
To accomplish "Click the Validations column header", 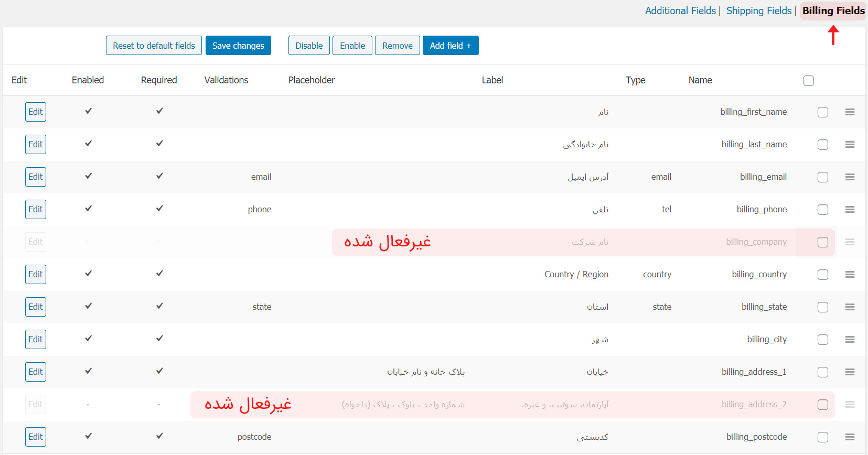I will (x=227, y=80).
